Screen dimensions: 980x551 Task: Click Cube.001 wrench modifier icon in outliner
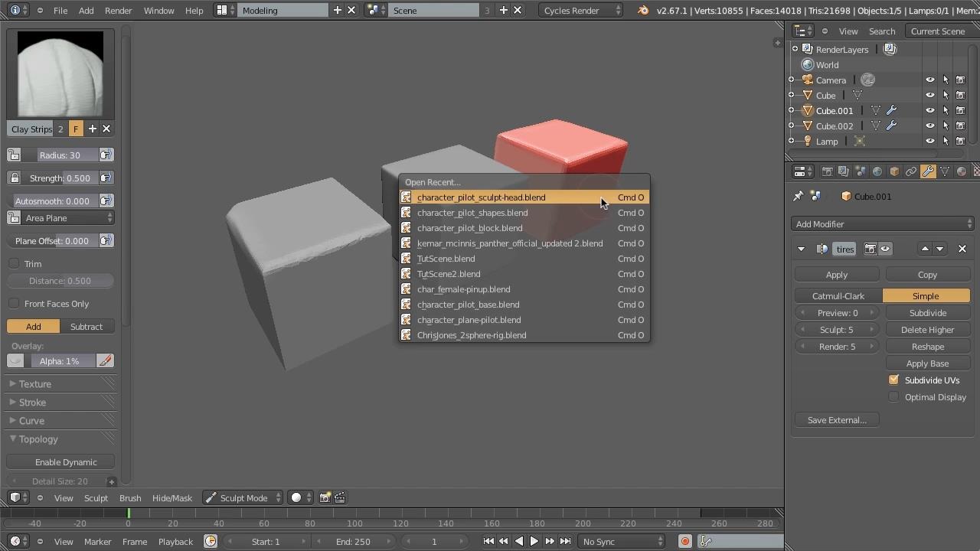891,110
